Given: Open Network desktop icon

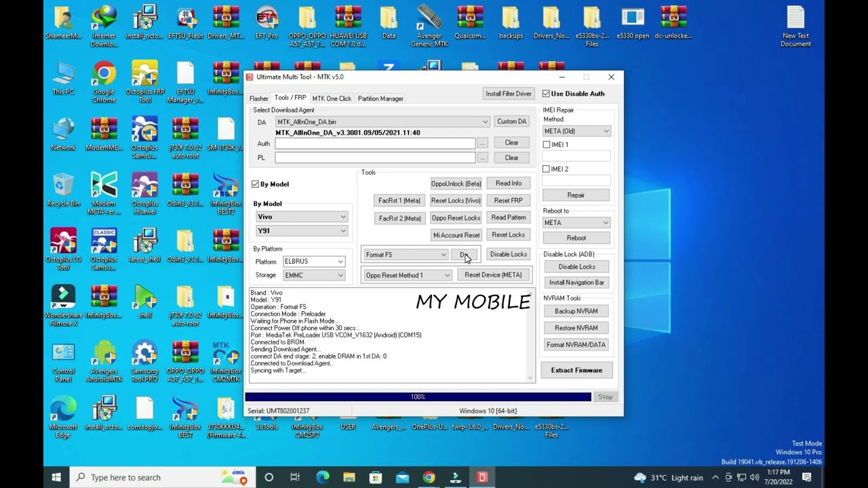Looking at the screenshot, I should (63, 134).
